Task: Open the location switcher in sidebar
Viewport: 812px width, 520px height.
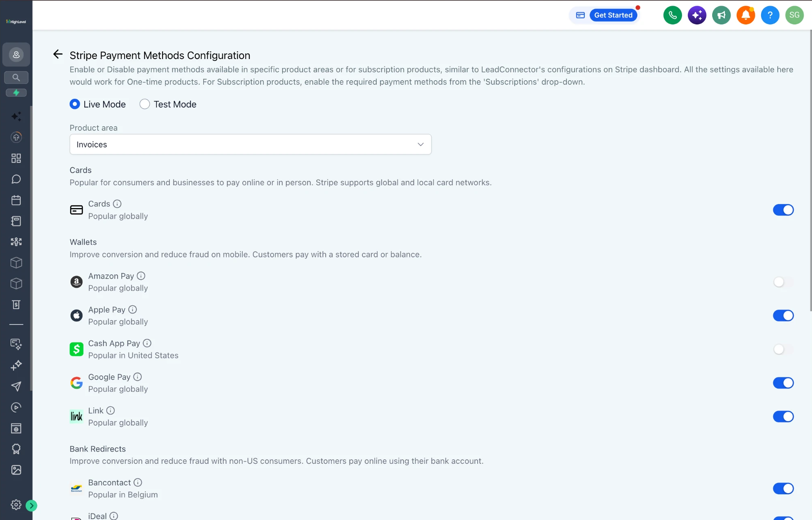Action: tap(16, 55)
